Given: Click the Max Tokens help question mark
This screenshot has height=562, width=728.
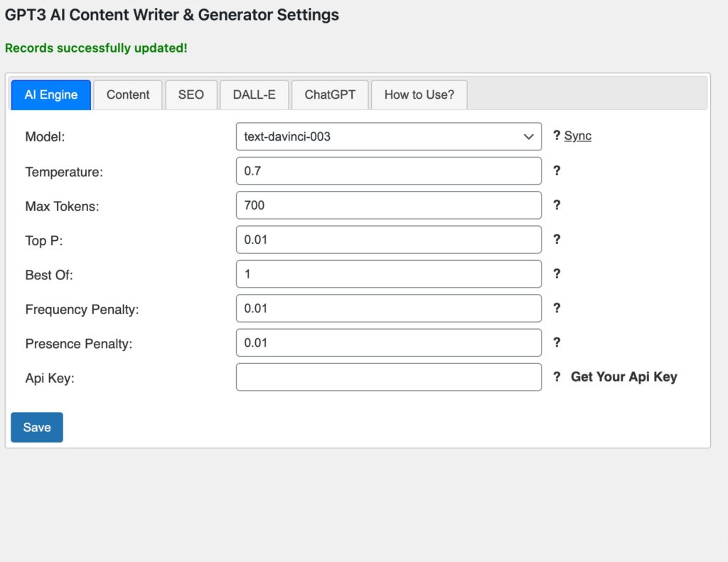Looking at the screenshot, I should point(557,205).
